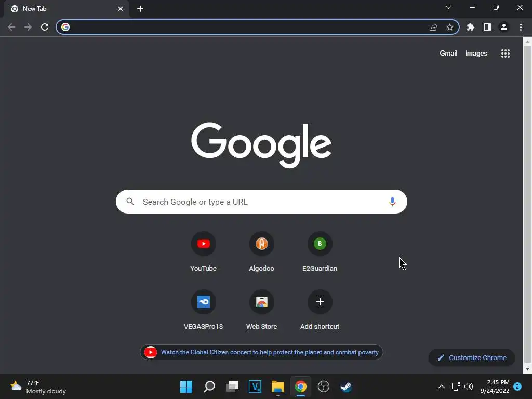This screenshot has width=532, height=399.
Task: Share this page icon in address bar
Action: coord(433,27)
